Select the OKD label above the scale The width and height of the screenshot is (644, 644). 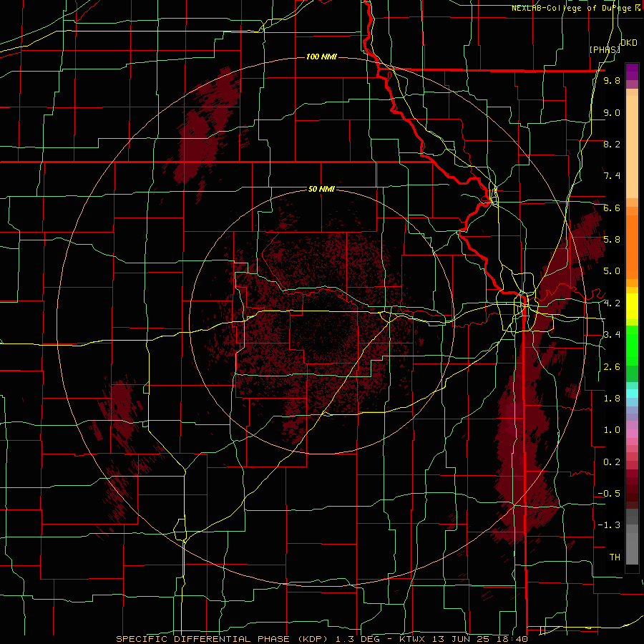pyautogui.click(x=629, y=43)
